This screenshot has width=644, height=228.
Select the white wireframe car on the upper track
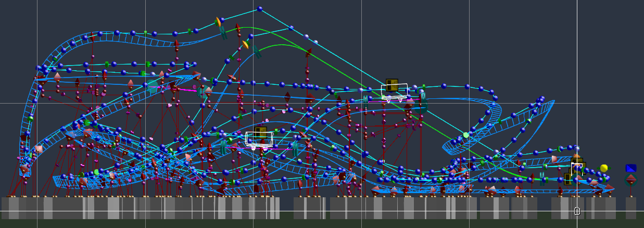[394, 91]
